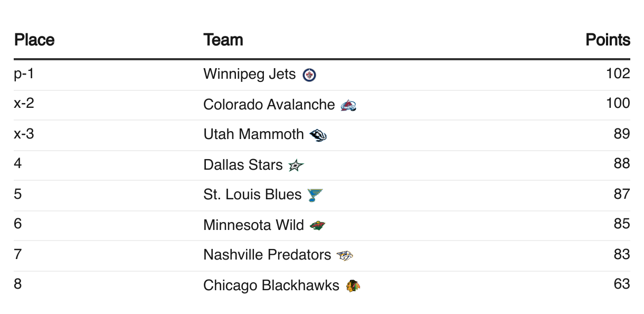Sort table by Points column header
Screen dimensions: 644x314
click(608, 40)
